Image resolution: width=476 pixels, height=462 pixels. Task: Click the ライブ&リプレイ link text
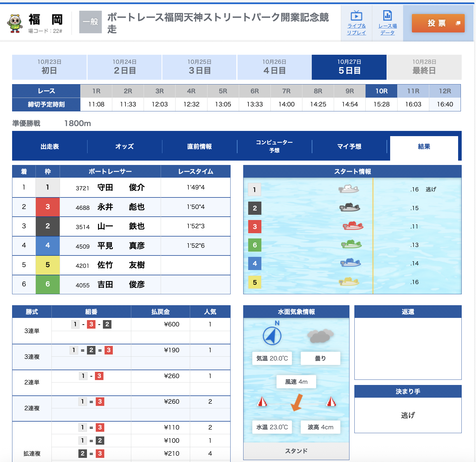(356, 29)
